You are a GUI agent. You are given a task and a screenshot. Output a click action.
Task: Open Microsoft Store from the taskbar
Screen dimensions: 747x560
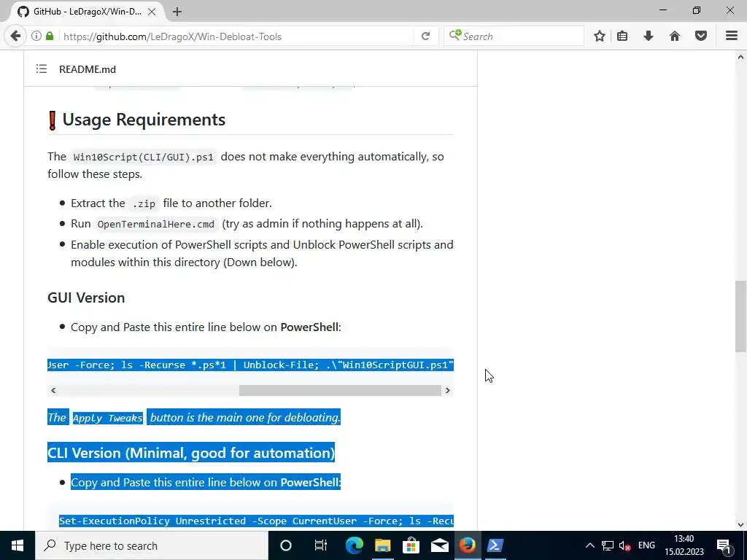tap(411, 545)
